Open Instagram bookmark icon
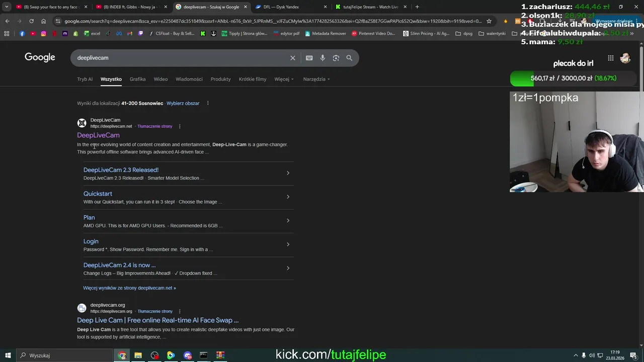Viewport: 644px width, 362px height. [x=44, y=34]
